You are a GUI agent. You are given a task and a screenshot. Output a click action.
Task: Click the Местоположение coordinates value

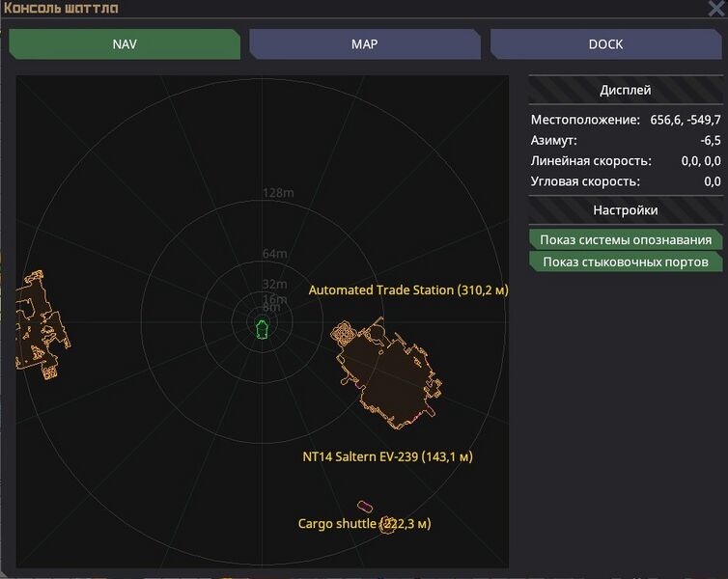[686, 121]
